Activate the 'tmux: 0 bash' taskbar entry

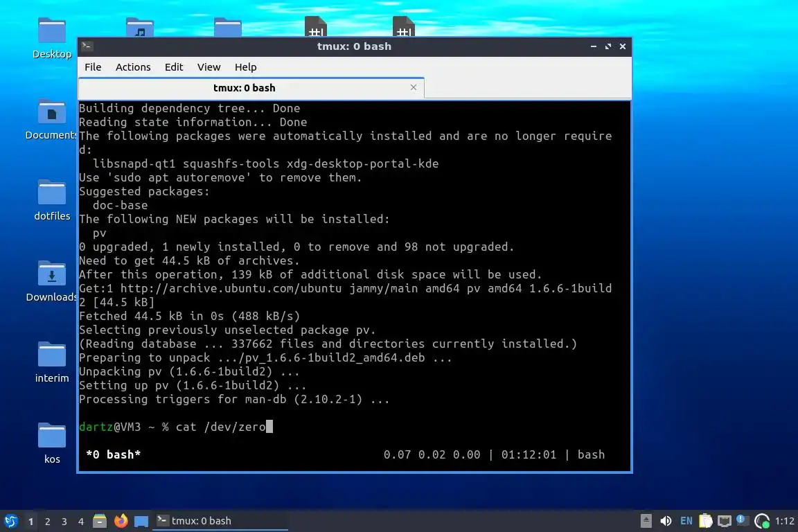[x=220, y=521]
